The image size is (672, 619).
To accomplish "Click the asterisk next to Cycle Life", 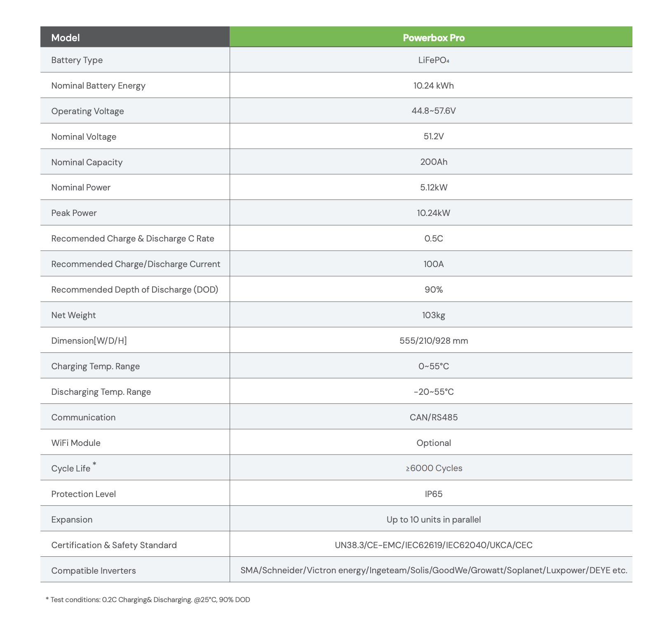I will (x=94, y=464).
